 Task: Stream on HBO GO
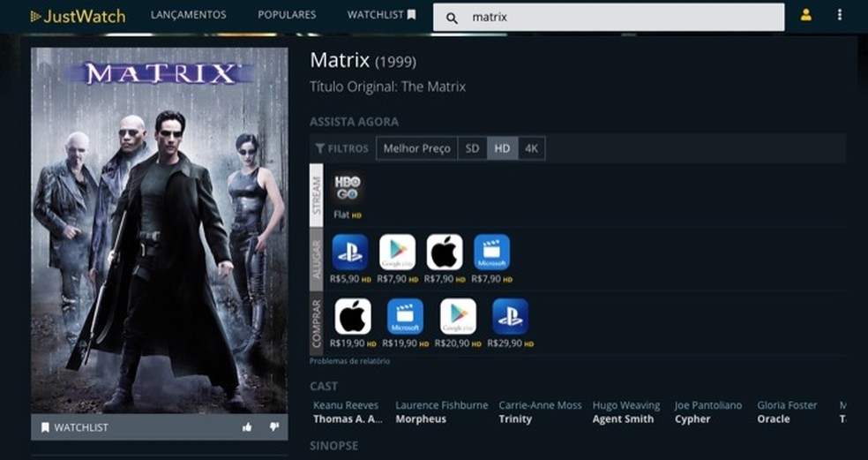[348, 188]
